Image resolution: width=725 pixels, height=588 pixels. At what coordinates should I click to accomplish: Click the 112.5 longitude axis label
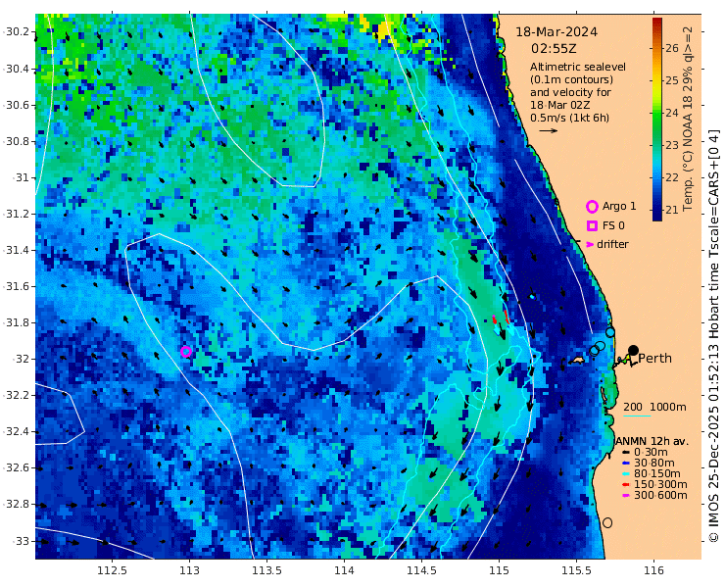(x=113, y=570)
